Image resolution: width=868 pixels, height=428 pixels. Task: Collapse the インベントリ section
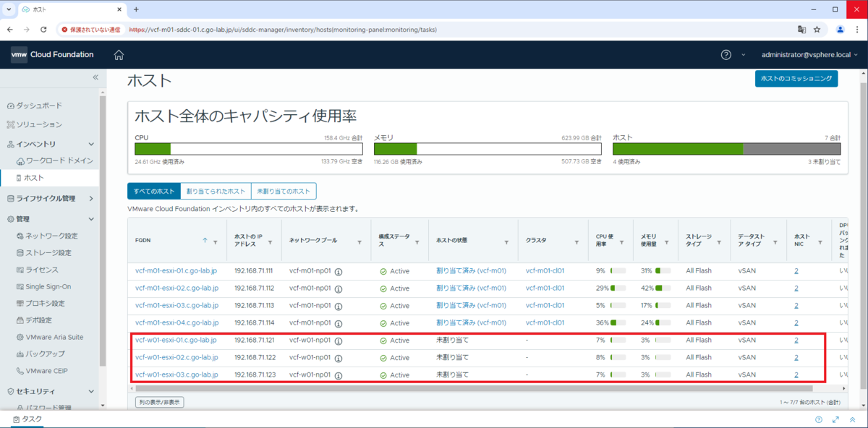[91, 144]
